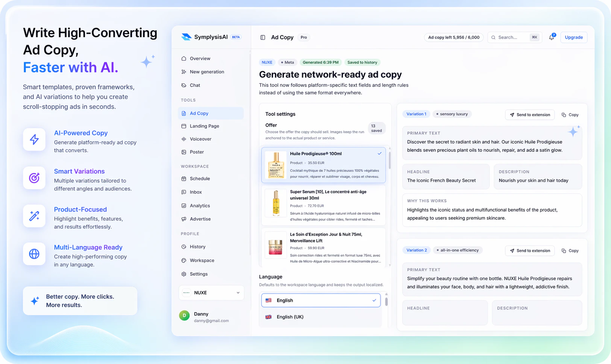Image resolution: width=611 pixels, height=364 pixels.
Task: Select the Ad Copy tool
Action: coord(211,113)
